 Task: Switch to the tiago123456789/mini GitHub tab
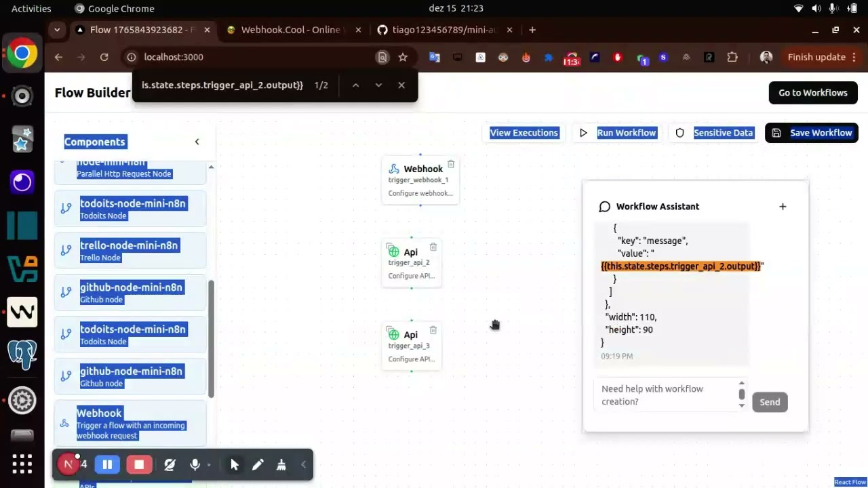(444, 30)
